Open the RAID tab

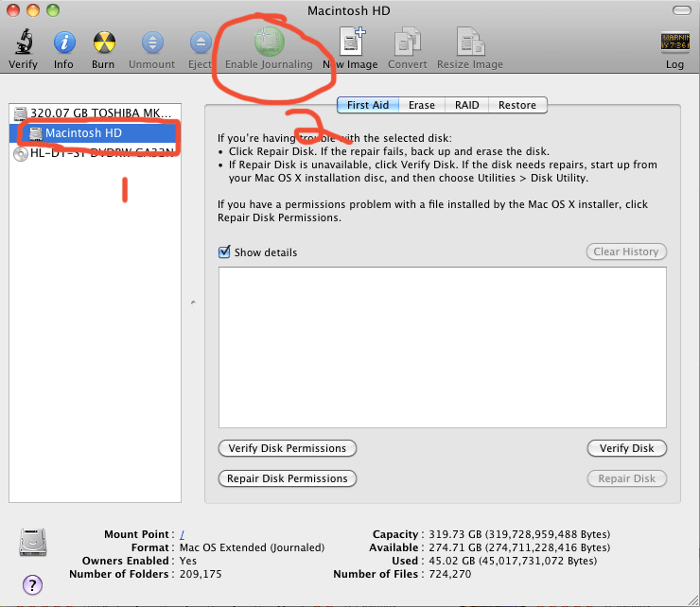tap(467, 105)
